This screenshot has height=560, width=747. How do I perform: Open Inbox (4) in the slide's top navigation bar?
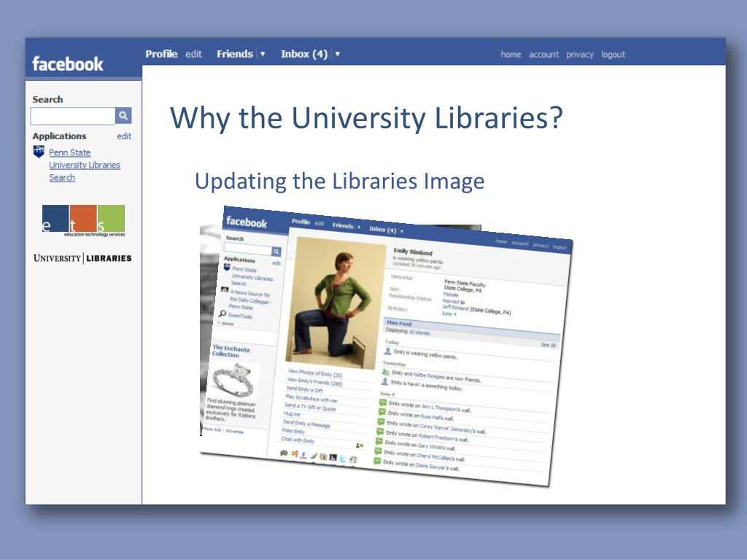pos(304,54)
